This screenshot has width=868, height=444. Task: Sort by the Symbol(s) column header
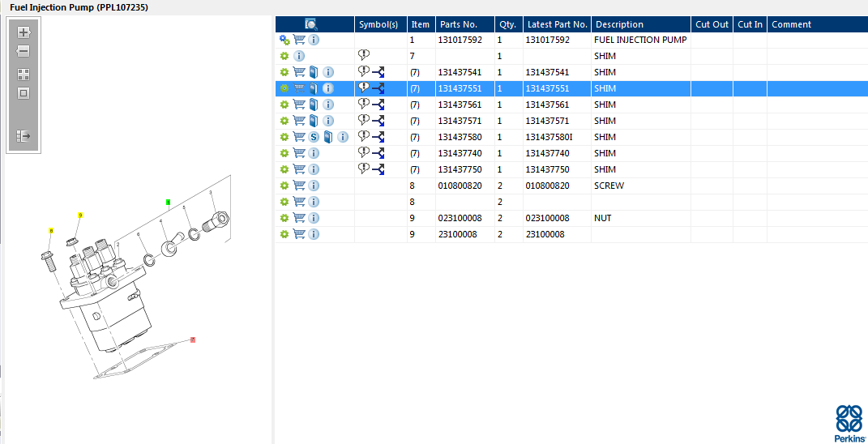point(381,24)
